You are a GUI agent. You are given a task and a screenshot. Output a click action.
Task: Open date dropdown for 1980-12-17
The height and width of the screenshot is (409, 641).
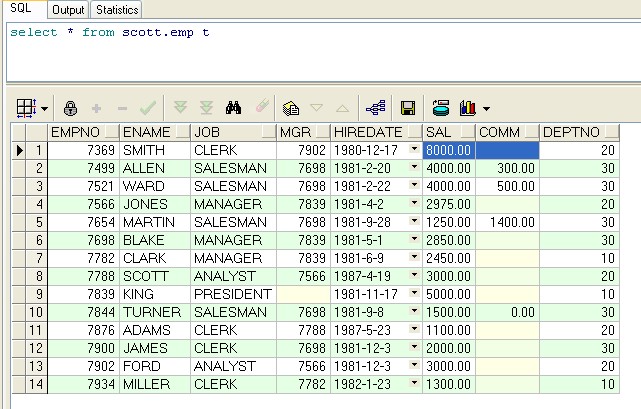tap(415, 148)
